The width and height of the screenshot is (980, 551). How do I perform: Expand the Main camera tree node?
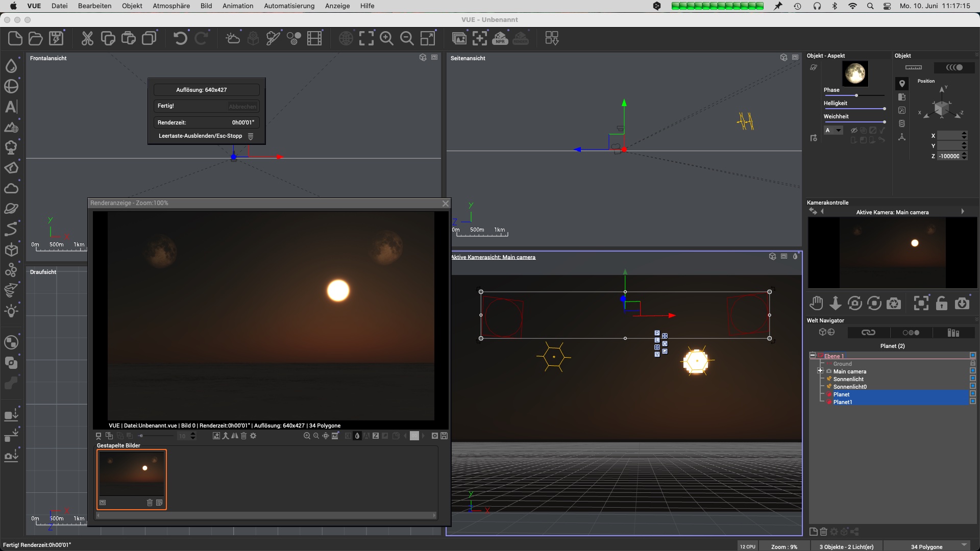pyautogui.click(x=820, y=371)
